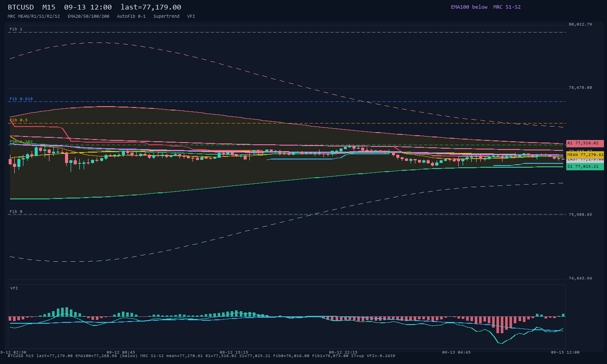Click the EMA100 below status text
This screenshot has width=607, height=364.
click(469, 7)
